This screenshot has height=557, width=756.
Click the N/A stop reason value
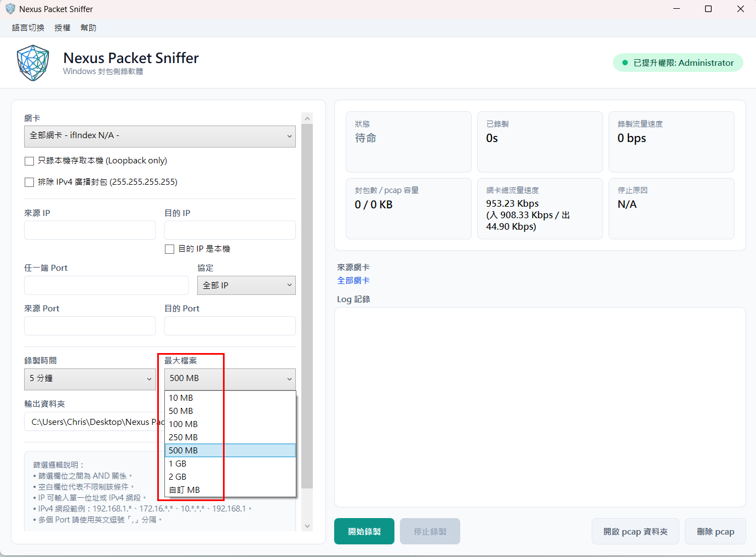pyautogui.click(x=627, y=204)
